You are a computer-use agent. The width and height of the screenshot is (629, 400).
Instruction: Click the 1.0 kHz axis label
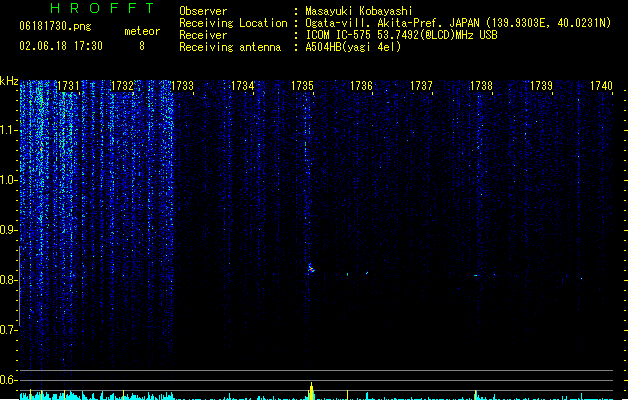coord(8,180)
